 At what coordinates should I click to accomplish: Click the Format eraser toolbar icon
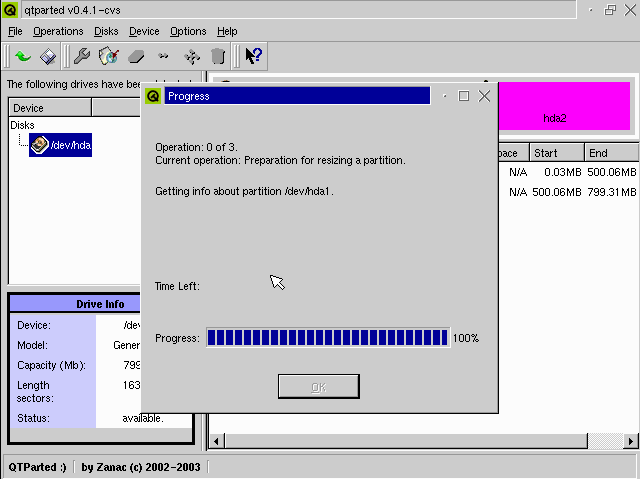coord(136,56)
